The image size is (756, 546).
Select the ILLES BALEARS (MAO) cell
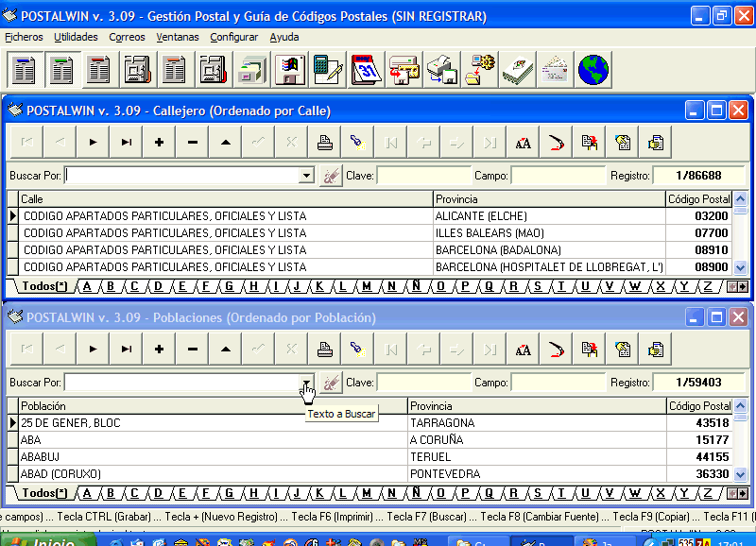tap(549, 232)
